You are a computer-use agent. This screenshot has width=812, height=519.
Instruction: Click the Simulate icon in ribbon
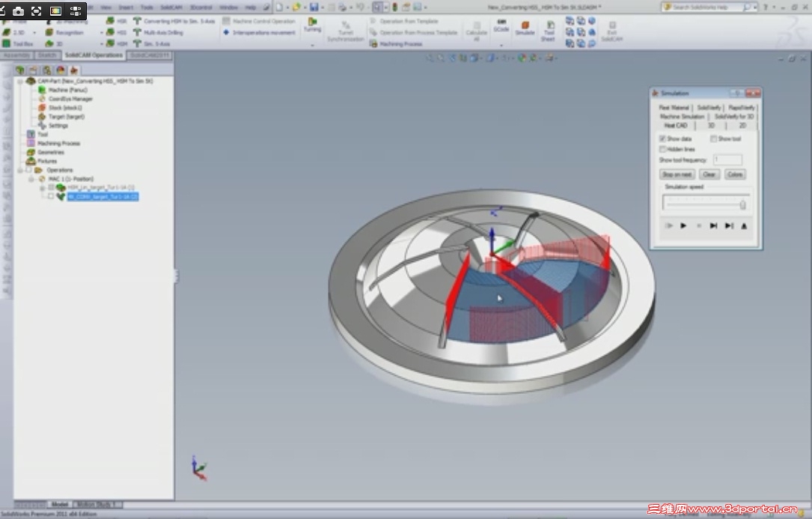(525, 28)
